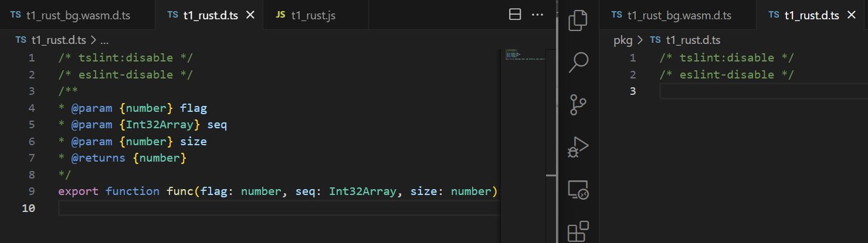
Task: Open t1_rust.d.ts breadcrumb in right editor
Action: pos(685,40)
